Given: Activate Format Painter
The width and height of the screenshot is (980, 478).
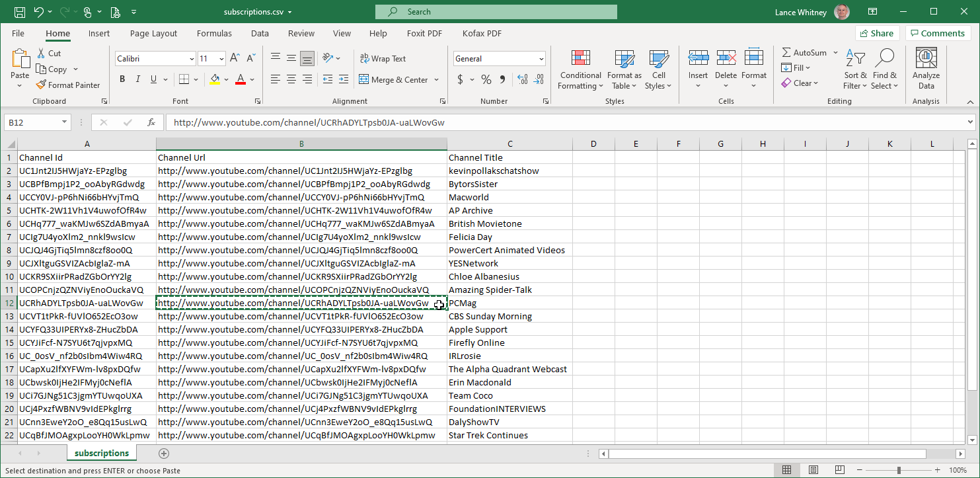Looking at the screenshot, I should 68,85.
